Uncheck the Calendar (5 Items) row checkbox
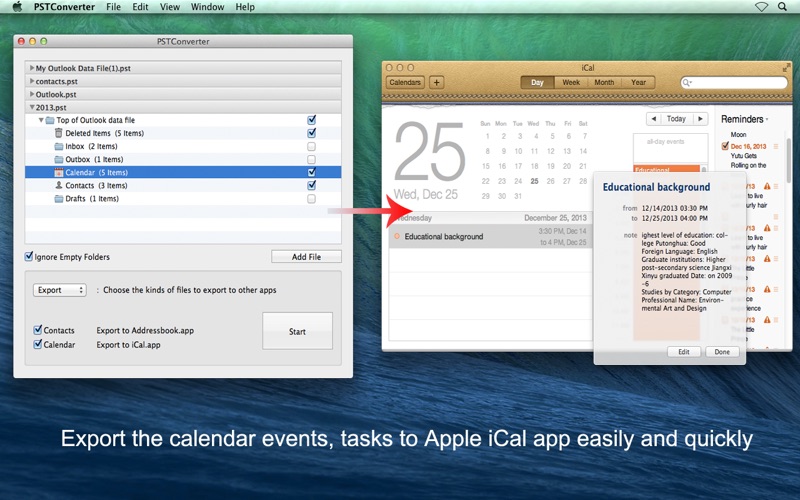This screenshot has height=500, width=800. [311, 172]
